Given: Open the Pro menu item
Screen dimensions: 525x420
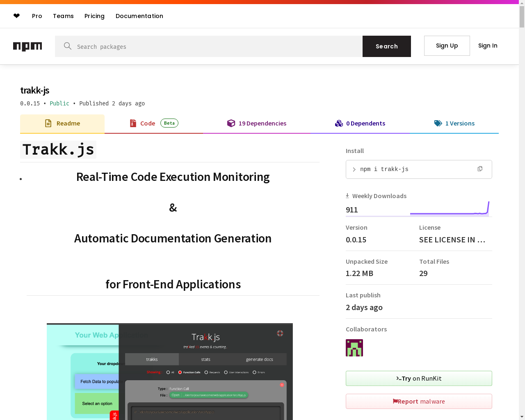Looking at the screenshot, I should (x=37, y=16).
